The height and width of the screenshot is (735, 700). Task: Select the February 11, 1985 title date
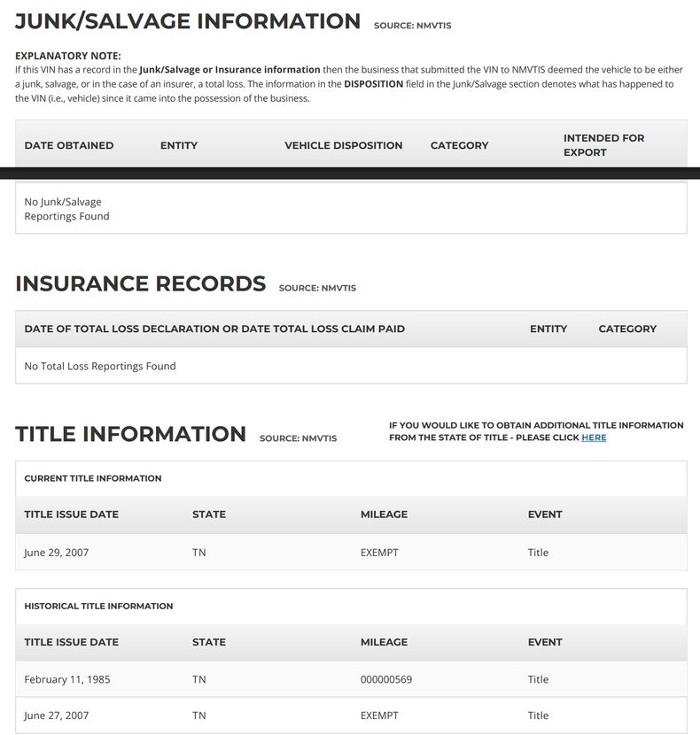pos(67,680)
